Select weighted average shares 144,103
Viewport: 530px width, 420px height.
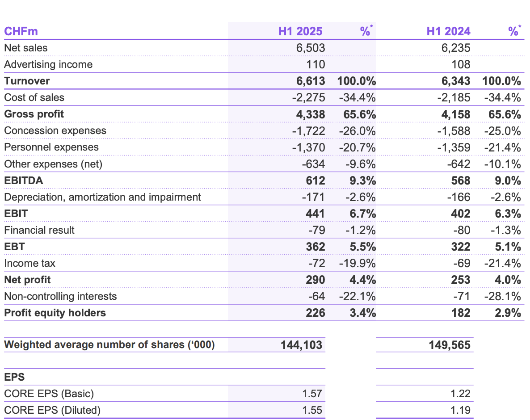[302, 345]
